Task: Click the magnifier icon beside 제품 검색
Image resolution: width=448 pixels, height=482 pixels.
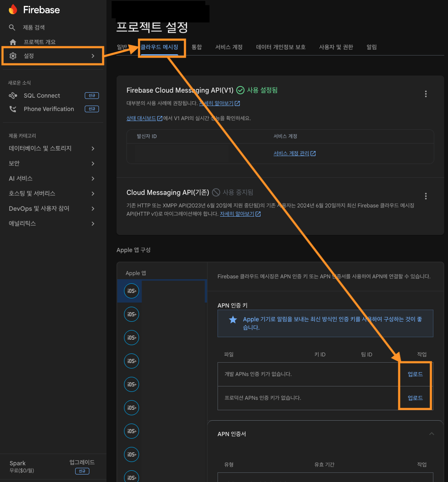Action: [x=12, y=28]
